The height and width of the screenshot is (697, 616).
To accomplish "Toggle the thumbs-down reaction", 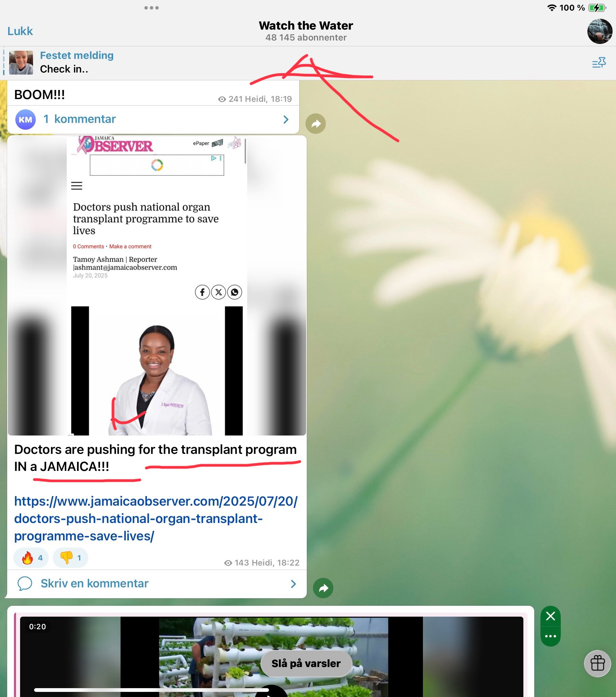I will coord(70,558).
